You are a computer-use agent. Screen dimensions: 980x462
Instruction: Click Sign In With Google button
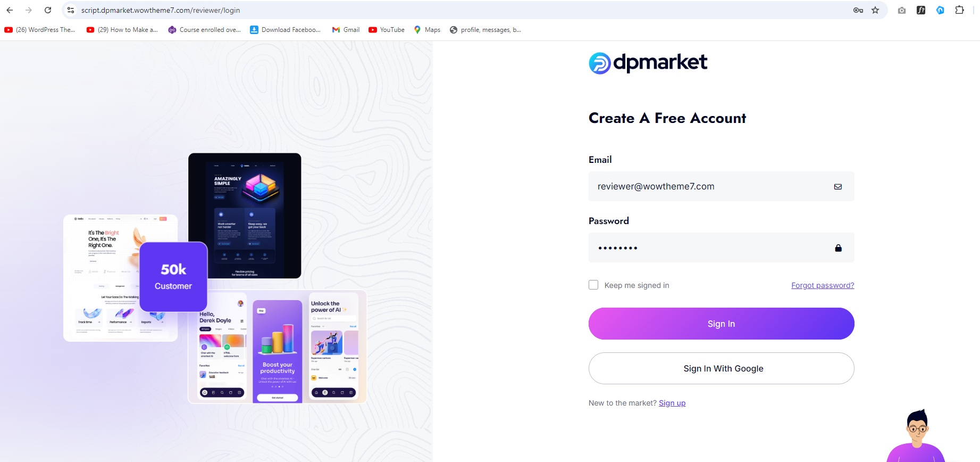click(x=721, y=368)
